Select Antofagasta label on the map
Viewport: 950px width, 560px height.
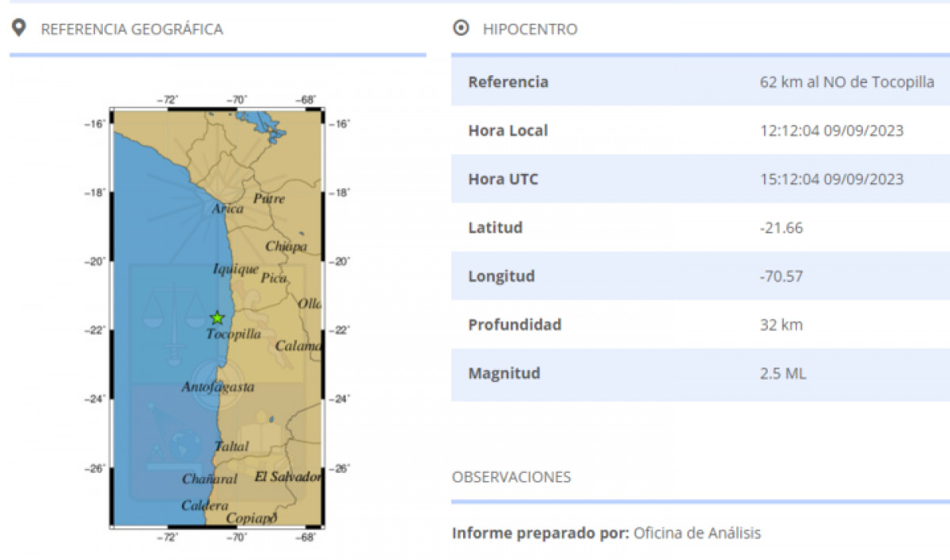(x=218, y=388)
